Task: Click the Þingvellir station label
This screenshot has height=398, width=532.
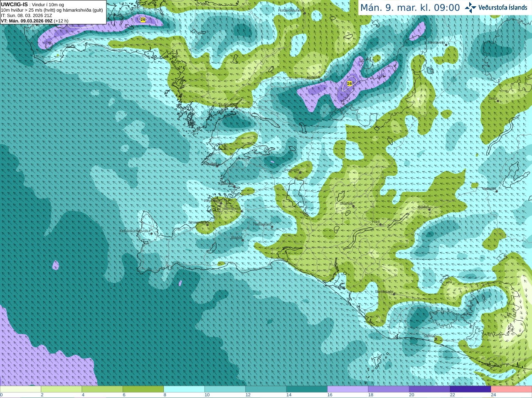Action: [x=292, y=170]
